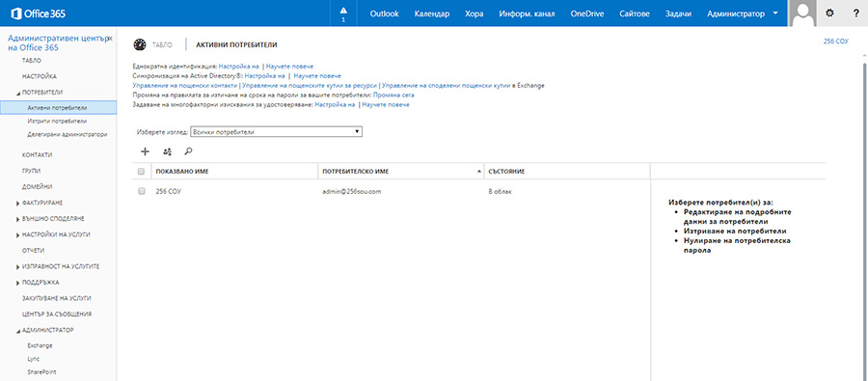This screenshot has width=868, height=381.
Task: Open ЦЕНТЪР ЗА СЪОБЩЕНИЯ in the sidebar
Action: click(57, 314)
